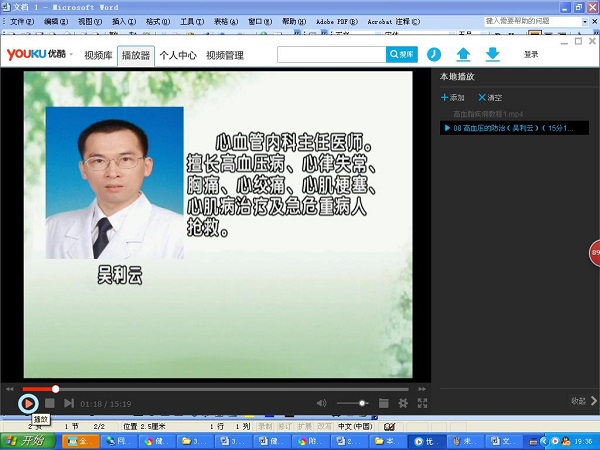Click the download arrow icon
Image resolution: width=600 pixels, height=450 pixels.
[492, 54]
